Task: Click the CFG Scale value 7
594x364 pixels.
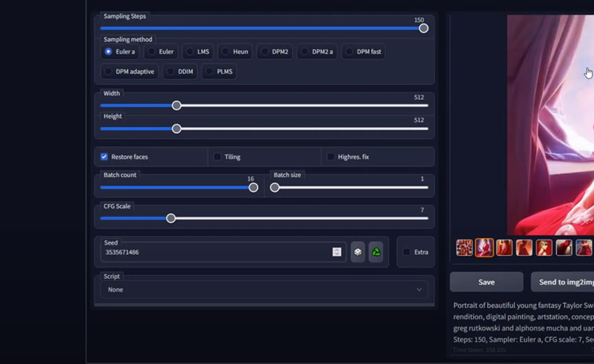Action: click(x=422, y=210)
